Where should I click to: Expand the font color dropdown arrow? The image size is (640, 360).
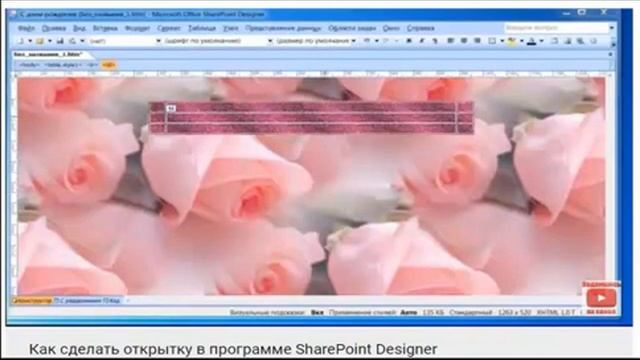(541, 41)
